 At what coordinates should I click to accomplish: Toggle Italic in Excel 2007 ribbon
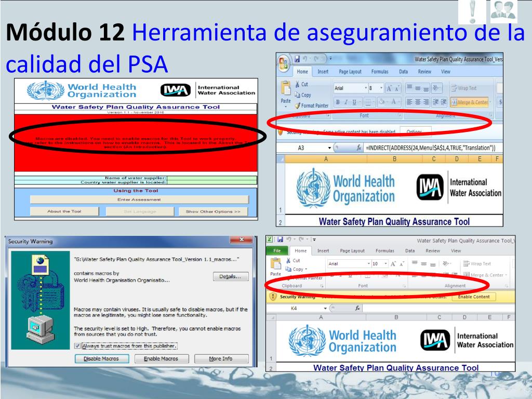pos(346,102)
